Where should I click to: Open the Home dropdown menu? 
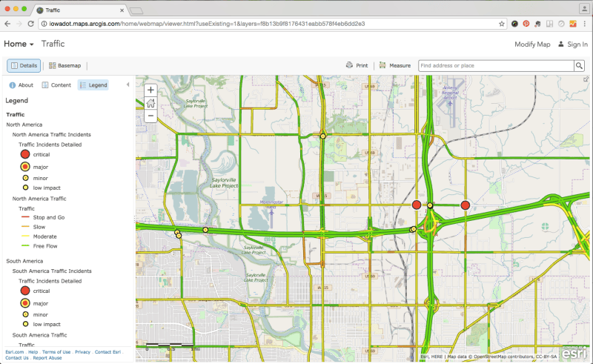19,44
